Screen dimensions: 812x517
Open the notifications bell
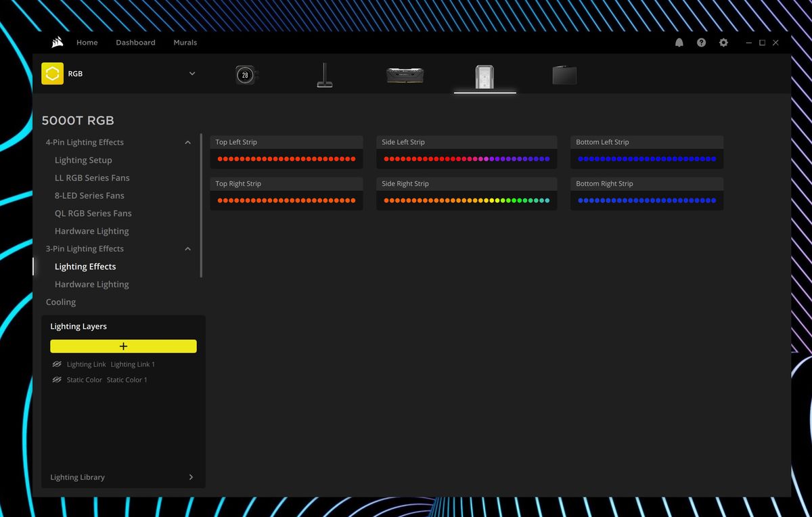point(679,42)
